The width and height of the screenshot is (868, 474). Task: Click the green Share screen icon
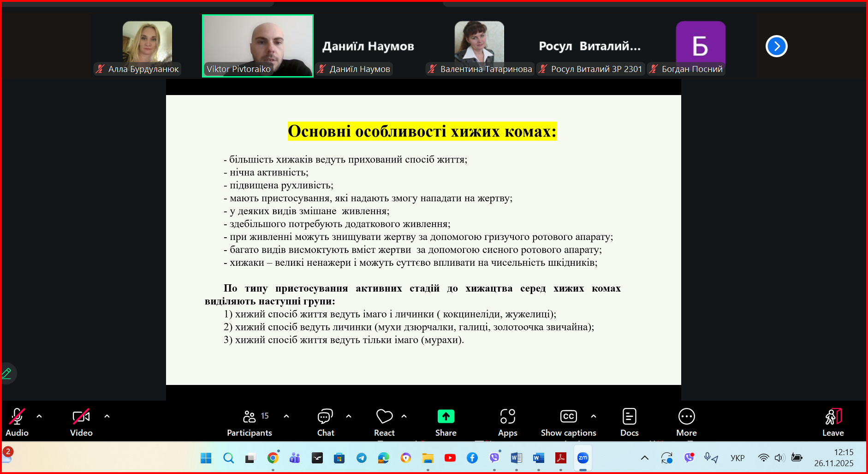pyautogui.click(x=446, y=416)
